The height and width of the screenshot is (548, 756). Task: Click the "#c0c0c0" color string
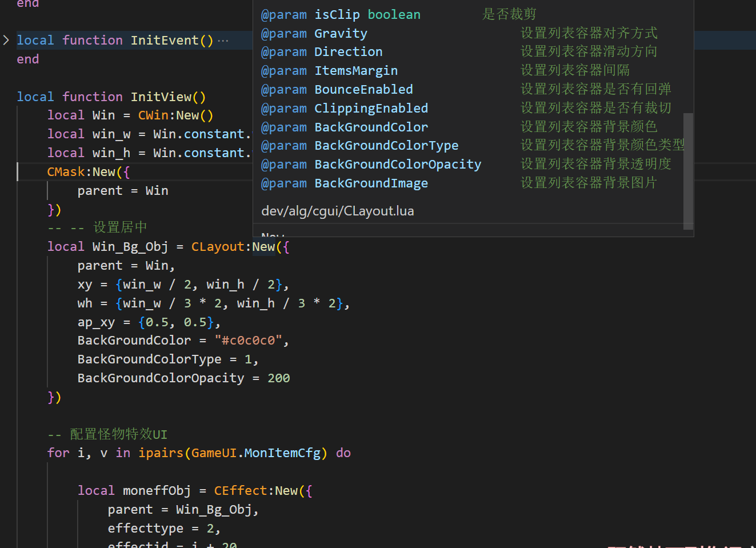click(249, 341)
